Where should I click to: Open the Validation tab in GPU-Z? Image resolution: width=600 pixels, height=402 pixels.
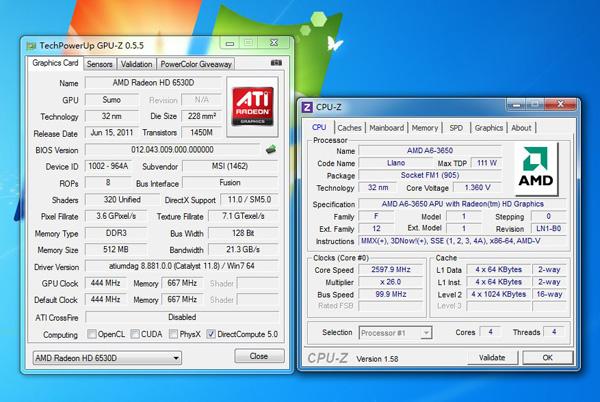click(136, 64)
